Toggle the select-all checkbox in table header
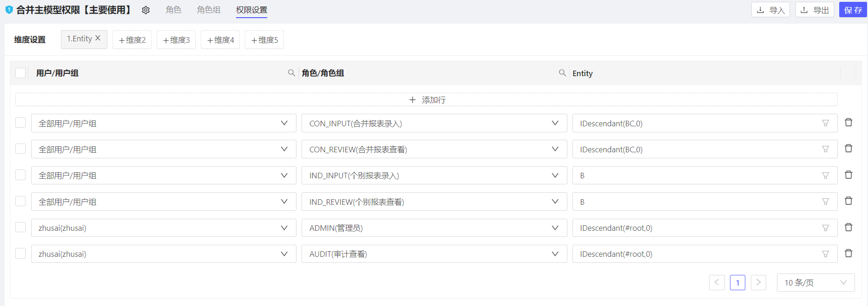868x306 pixels. (20, 73)
